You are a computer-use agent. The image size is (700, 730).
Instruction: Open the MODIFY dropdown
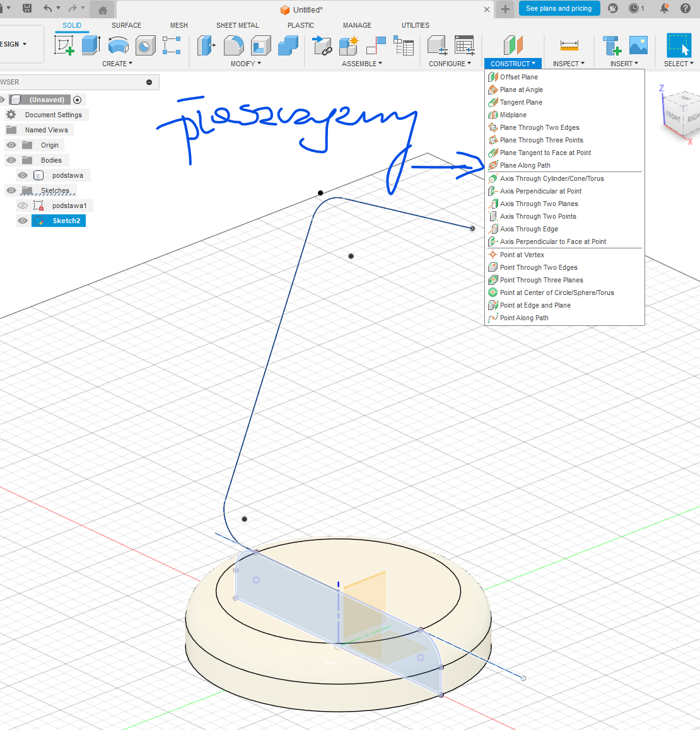pos(245,64)
